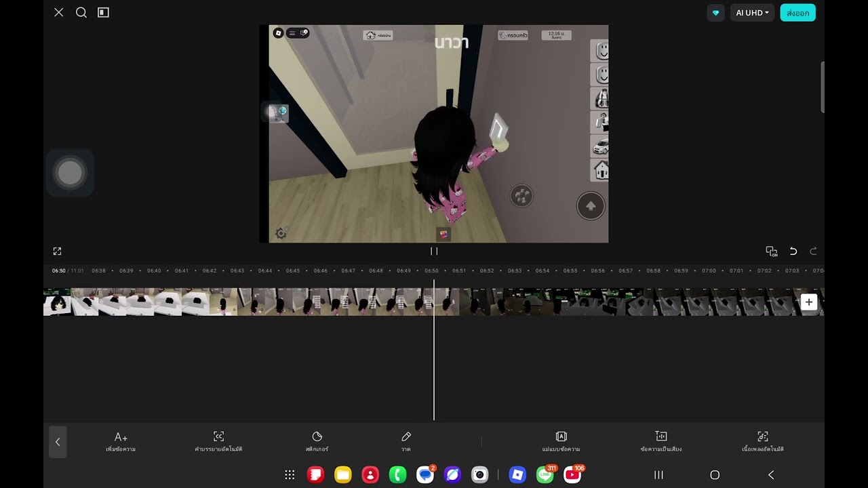The image size is (868, 488).
Task: Add a clip with the plus button
Action: pyautogui.click(x=808, y=302)
